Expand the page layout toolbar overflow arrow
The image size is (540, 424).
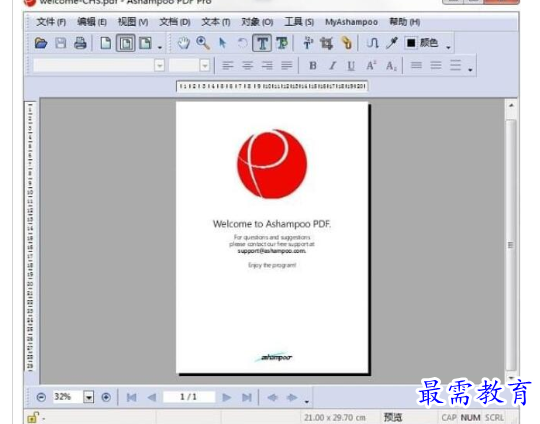point(160,48)
